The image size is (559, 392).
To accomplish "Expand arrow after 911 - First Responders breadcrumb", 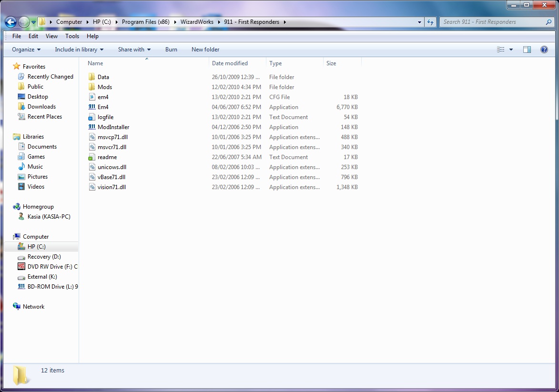I will 285,22.
